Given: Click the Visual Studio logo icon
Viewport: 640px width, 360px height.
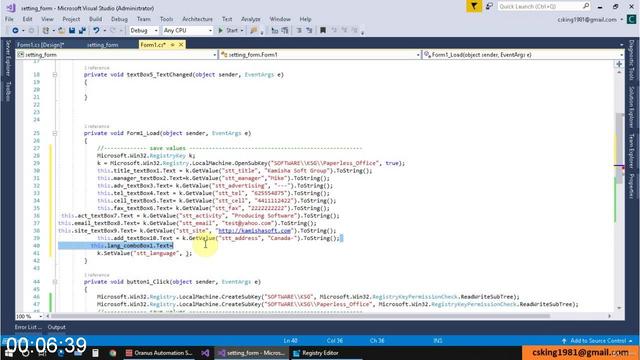Looking at the screenshot, I should click(x=11, y=7).
